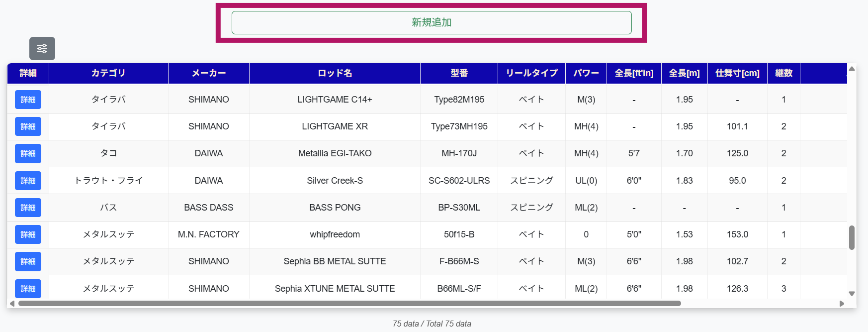
Task: Click the vertical scrollbar thumb
Action: coord(852,237)
